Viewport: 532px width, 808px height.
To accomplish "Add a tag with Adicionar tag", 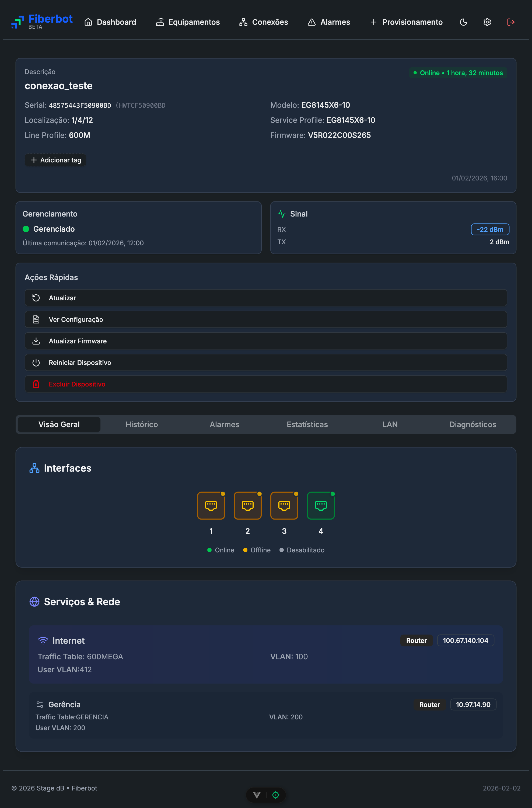I will (x=55, y=159).
